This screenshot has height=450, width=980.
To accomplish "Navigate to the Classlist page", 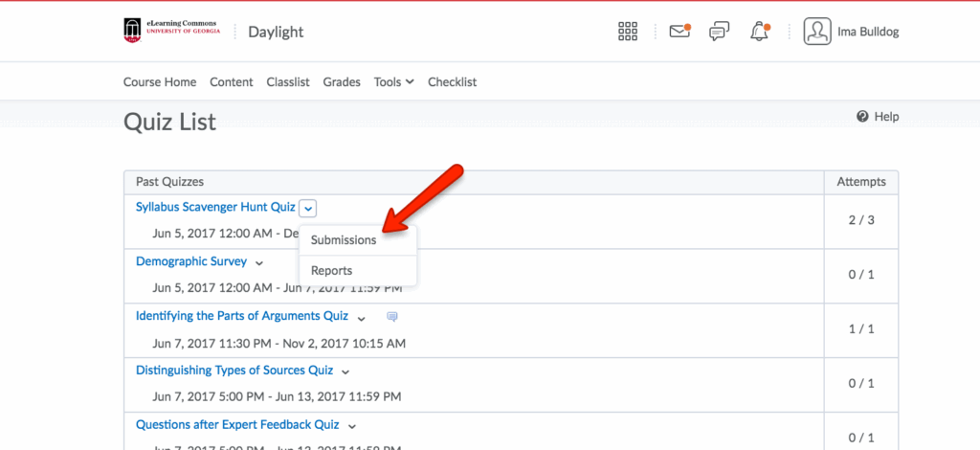I will pyautogui.click(x=288, y=82).
